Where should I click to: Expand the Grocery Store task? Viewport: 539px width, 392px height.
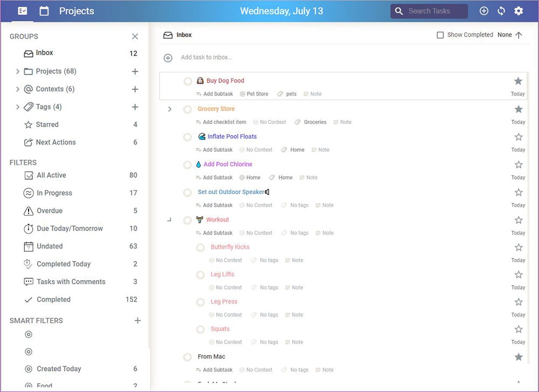(x=170, y=109)
